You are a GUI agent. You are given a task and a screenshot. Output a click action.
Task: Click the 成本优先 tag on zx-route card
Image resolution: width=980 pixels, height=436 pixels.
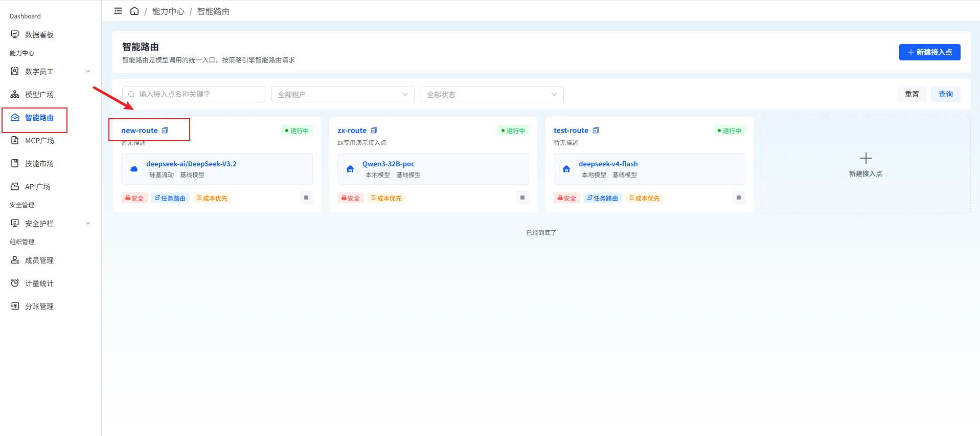(386, 198)
